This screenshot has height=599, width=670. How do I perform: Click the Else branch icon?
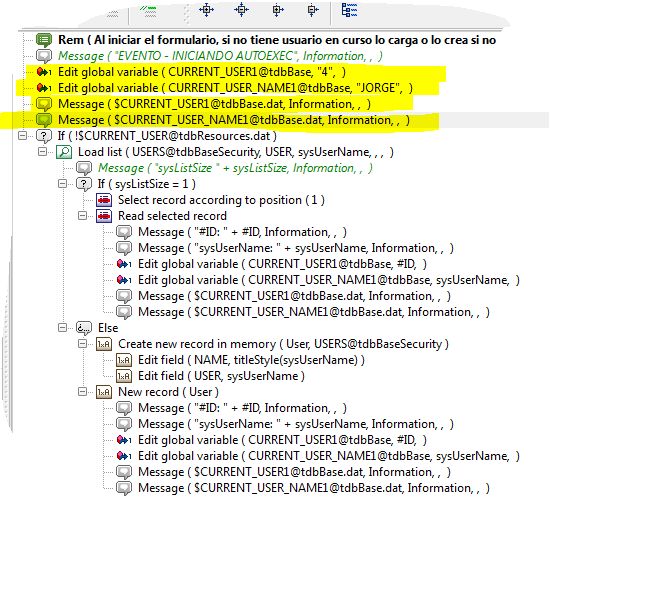pos(84,328)
